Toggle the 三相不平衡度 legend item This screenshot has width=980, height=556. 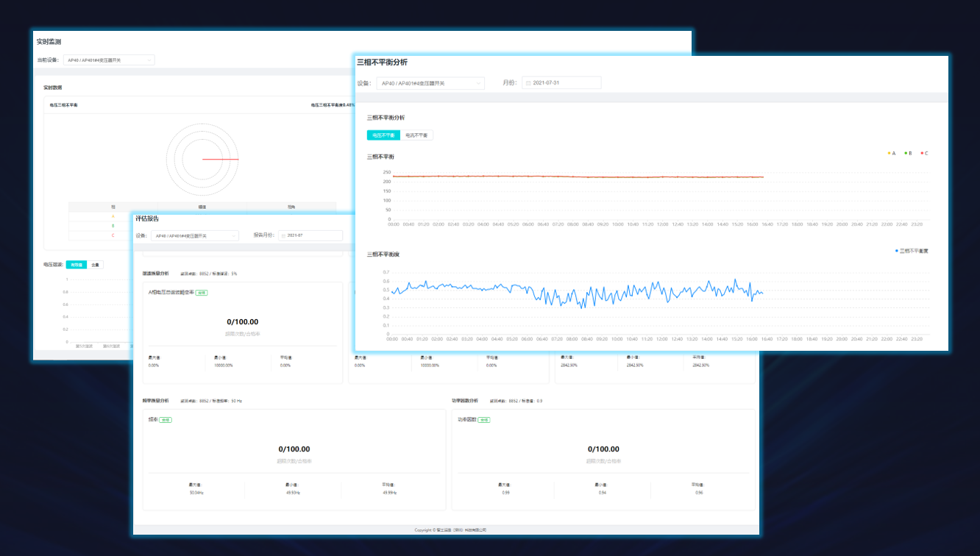point(912,251)
